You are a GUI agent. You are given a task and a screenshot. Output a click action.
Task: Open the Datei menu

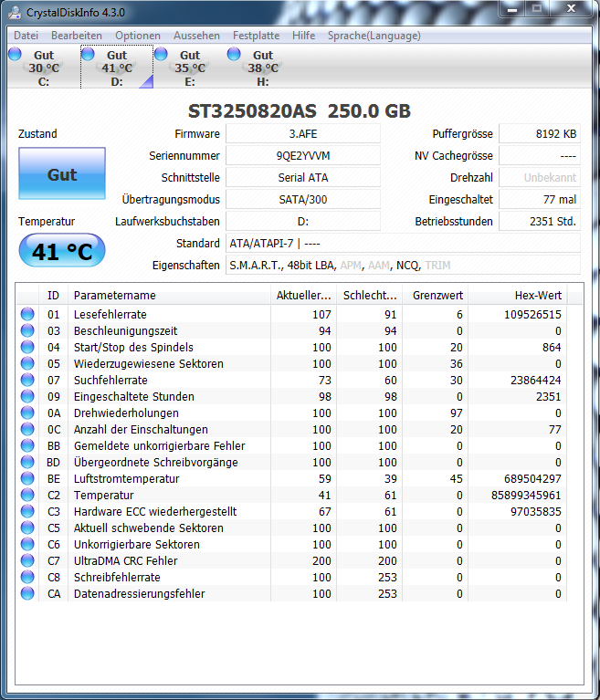click(26, 36)
